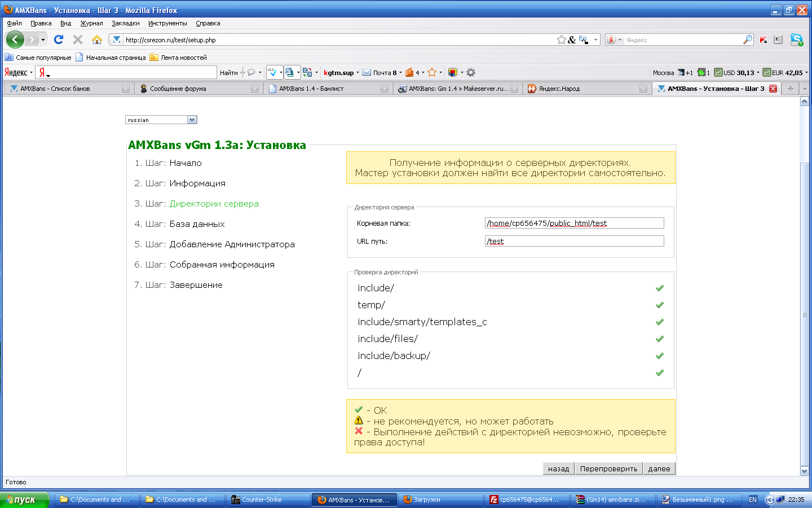812x508 pixels.
Task: Click the Yandex bar search input
Action: pyautogui.click(x=126, y=72)
